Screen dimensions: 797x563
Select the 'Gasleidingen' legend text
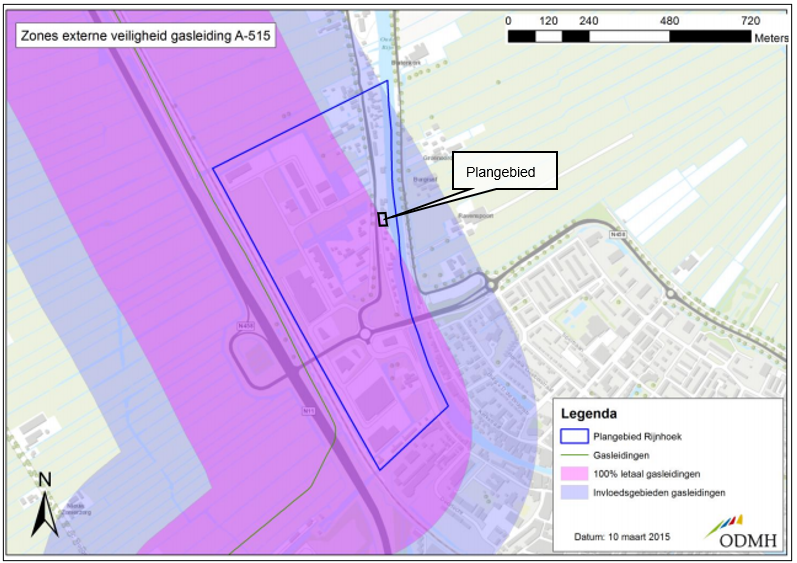(621, 455)
